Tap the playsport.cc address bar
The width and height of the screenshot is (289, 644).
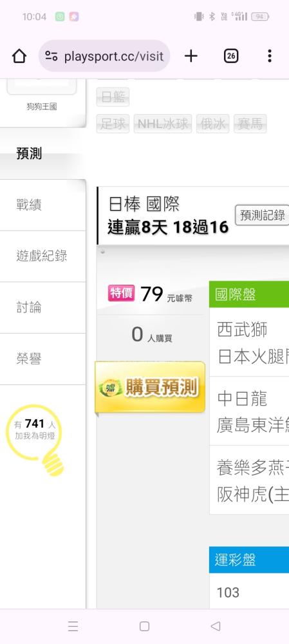pyautogui.click(x=104, y=56)
